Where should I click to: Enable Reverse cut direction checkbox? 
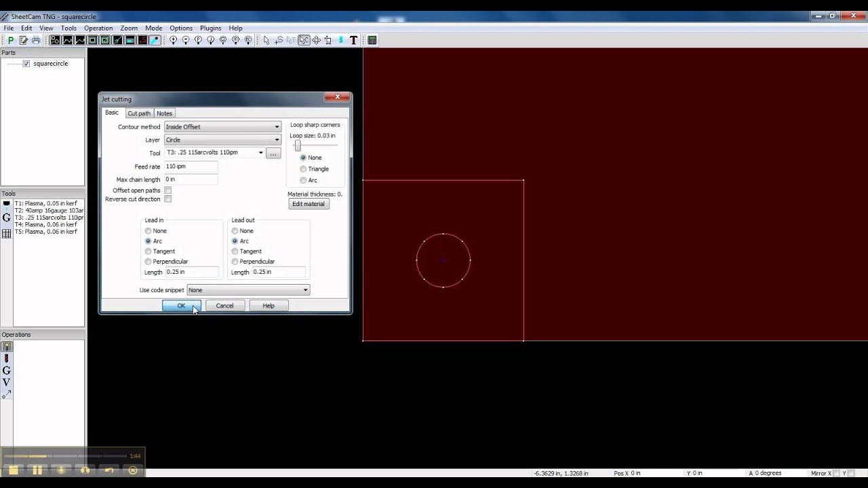click(167, 199)
